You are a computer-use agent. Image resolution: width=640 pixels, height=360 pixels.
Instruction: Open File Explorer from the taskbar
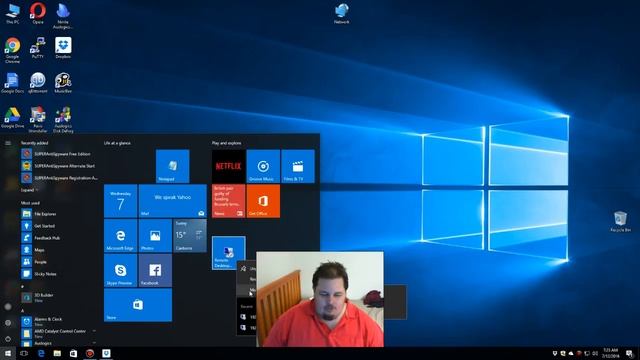(x=57, y=353)
